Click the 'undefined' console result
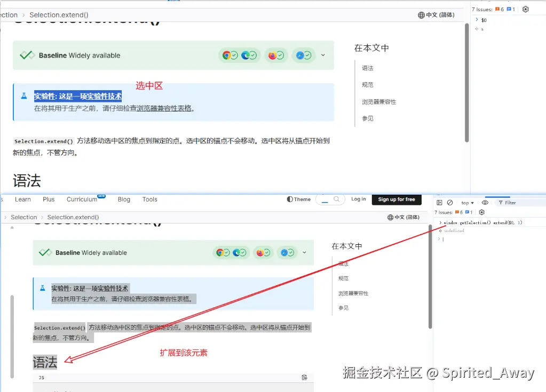The width and height of the screenshot is (546, 392). coord(454,230)
